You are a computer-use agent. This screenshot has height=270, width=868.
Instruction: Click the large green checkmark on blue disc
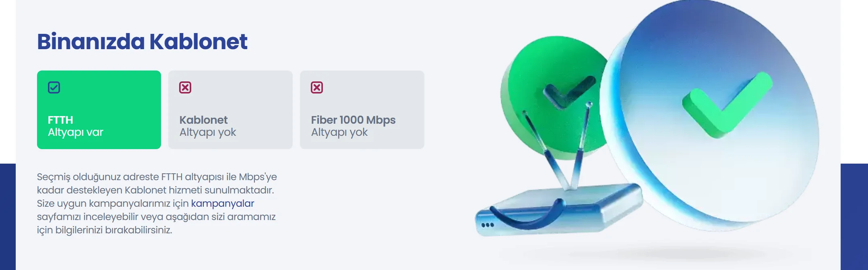tap(727, 105)
